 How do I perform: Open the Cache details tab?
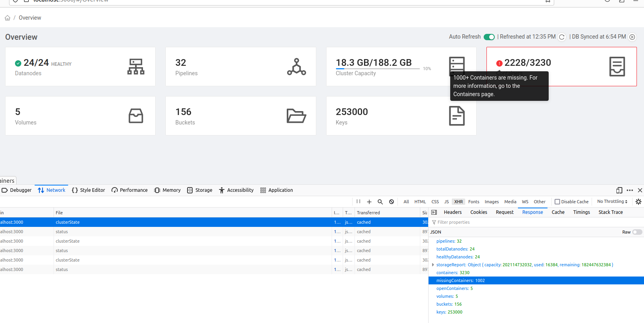558,212
